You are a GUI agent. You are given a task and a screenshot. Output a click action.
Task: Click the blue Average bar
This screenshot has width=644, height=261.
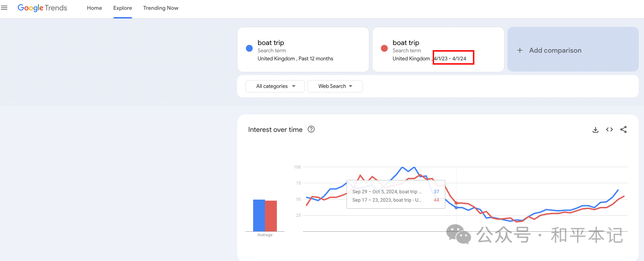click(x=259, y=215)
